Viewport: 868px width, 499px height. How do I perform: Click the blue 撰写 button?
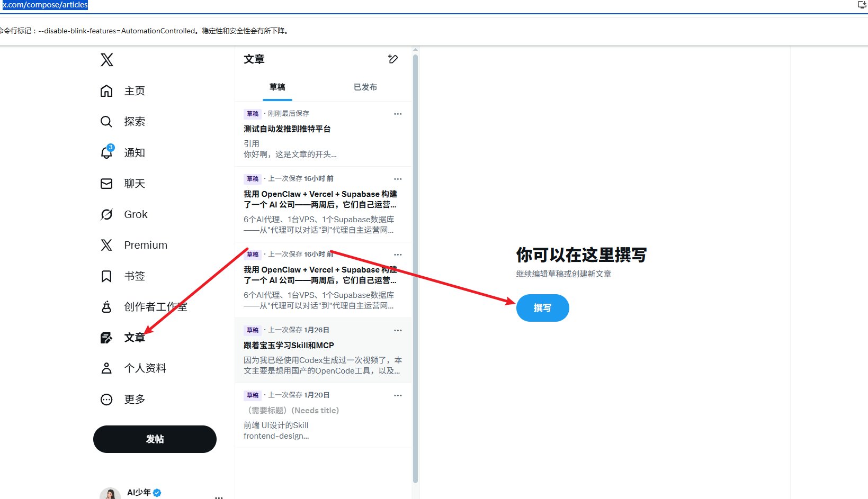pos(542,308)
